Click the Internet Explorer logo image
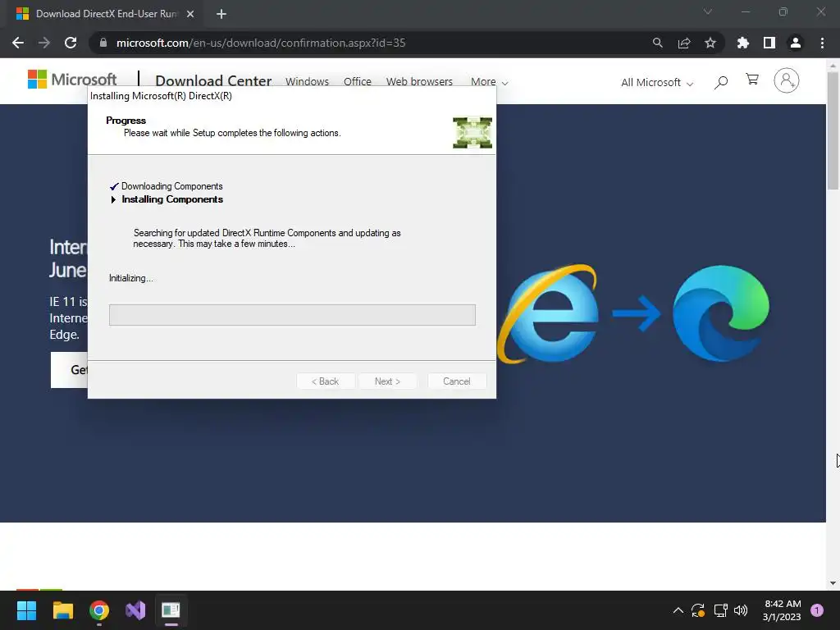This screenshot has width=840, height=630. pyautogui.click(x=547, y=313)
